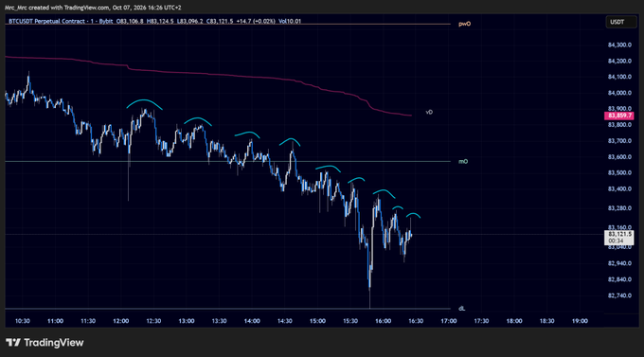Click the 13:30 time axis label
This screenshot has width=644, height=357.
(220, 321)
